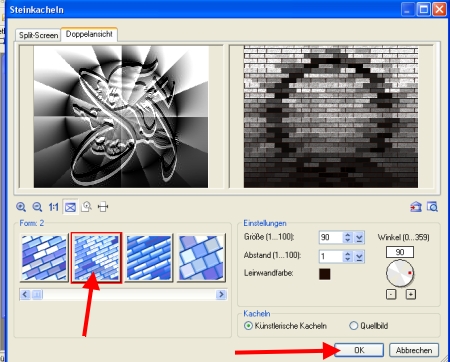Click the preview locate magnifier icon
Screen dimensions: 450x362
[x=87, y=207]
